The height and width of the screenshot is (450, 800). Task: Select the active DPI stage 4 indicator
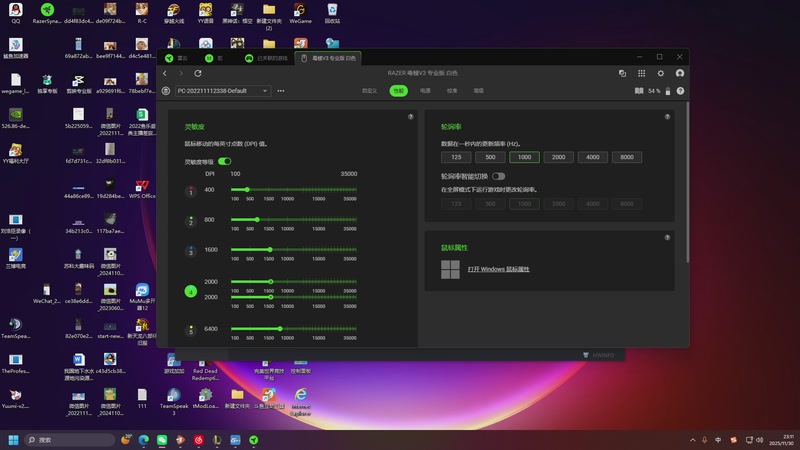point(191,291)
